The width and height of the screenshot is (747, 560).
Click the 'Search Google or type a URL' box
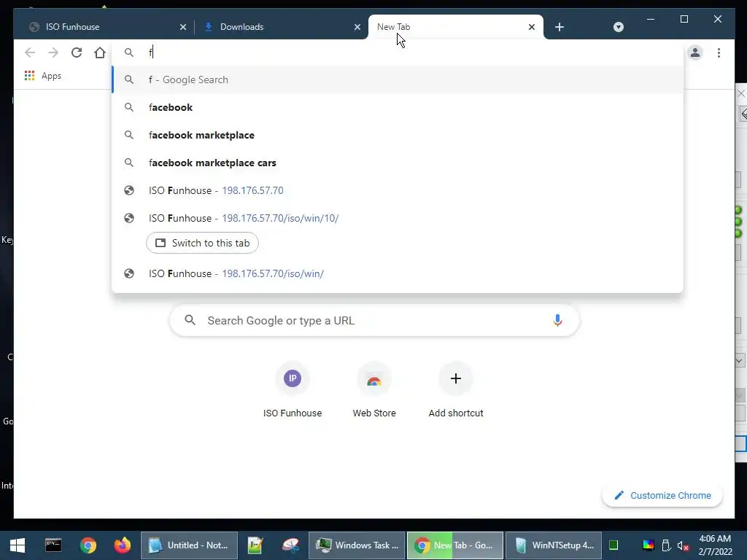[x=374, y=321]
